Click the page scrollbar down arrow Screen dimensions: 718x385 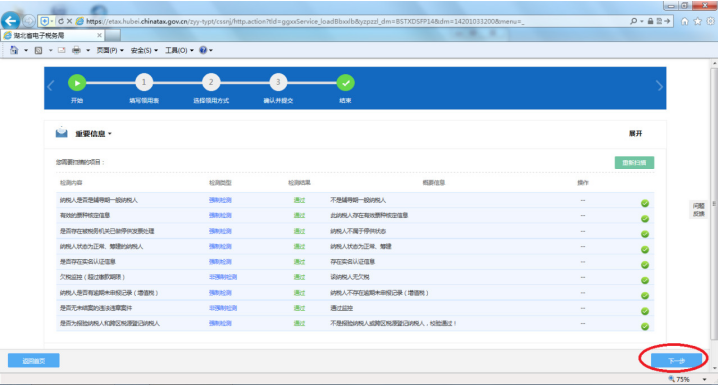[x=714, y=368]
